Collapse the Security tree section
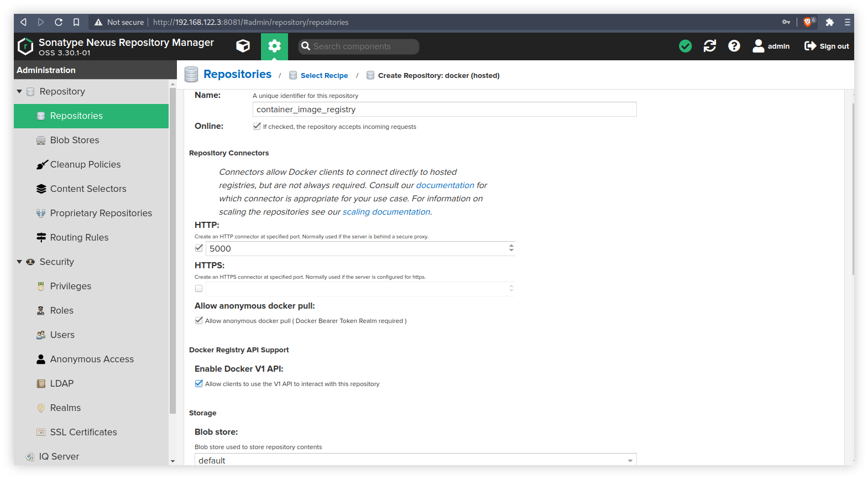 [x=19, y=262]
